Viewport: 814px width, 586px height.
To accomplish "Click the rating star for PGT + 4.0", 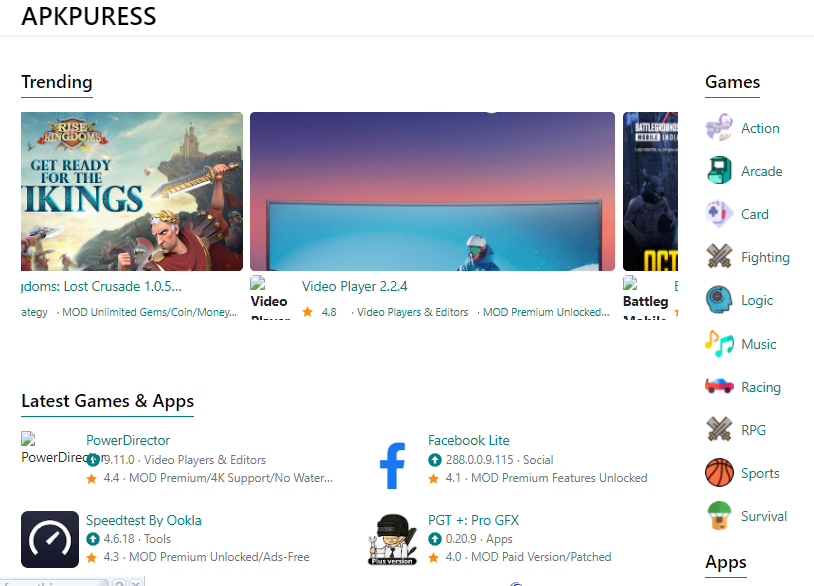I will [x=434, y=557].
